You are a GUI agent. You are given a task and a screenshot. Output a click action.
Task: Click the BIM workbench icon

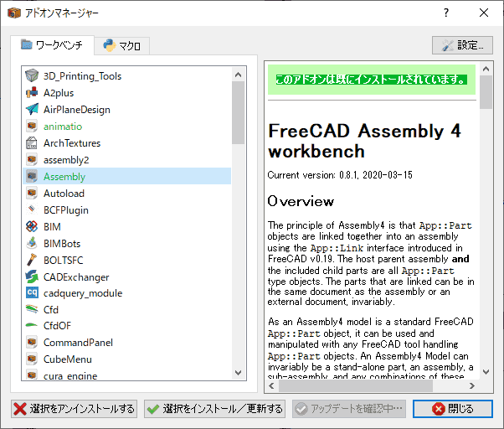(32, 226)
